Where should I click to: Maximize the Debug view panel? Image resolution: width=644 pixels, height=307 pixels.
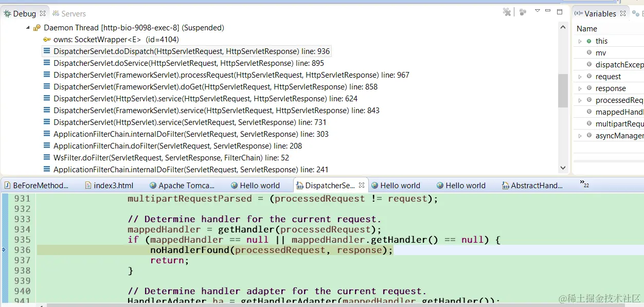pos(560,11)
